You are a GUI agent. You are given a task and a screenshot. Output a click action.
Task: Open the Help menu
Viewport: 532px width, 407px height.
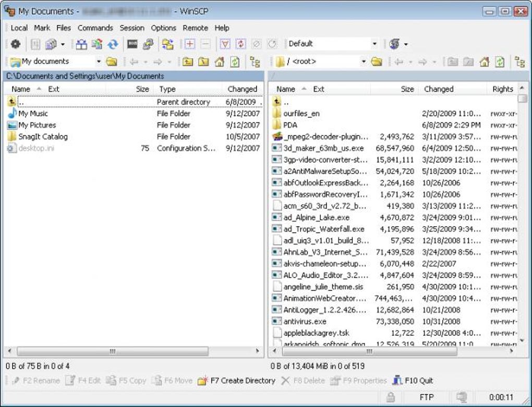coord(222,28)
